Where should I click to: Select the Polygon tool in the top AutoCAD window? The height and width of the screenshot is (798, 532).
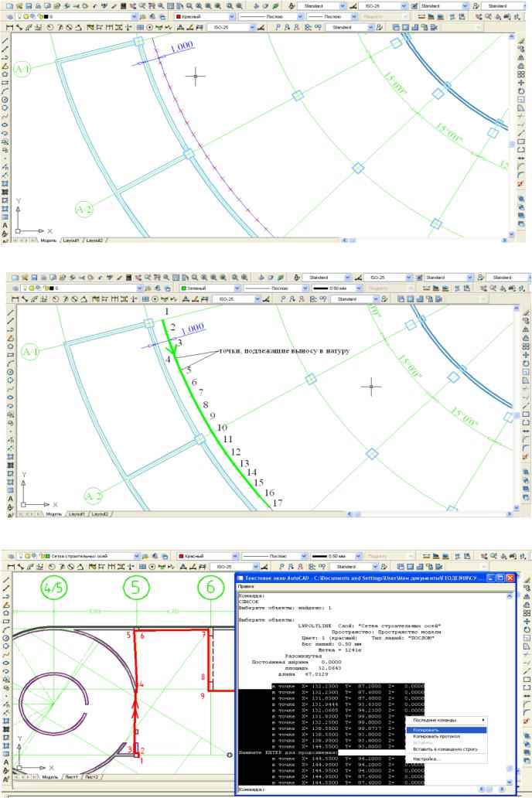pos(5,74)
